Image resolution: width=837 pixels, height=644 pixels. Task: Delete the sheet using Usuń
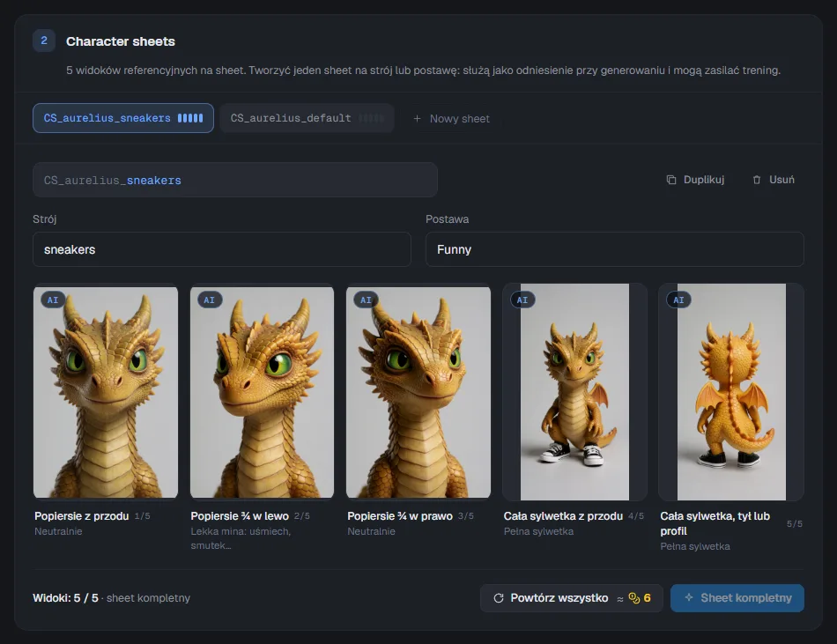tap(774, 180)
